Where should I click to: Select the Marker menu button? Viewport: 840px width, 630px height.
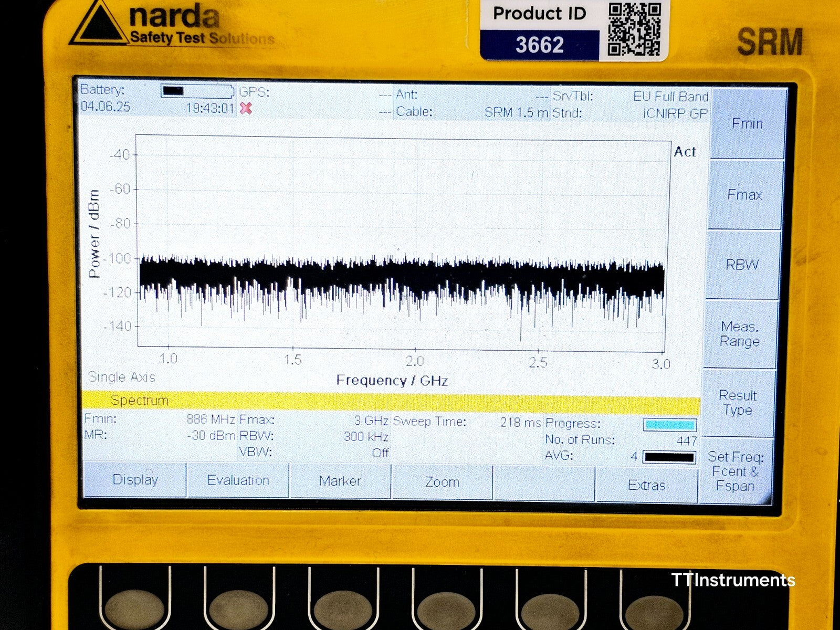[340, 481]
